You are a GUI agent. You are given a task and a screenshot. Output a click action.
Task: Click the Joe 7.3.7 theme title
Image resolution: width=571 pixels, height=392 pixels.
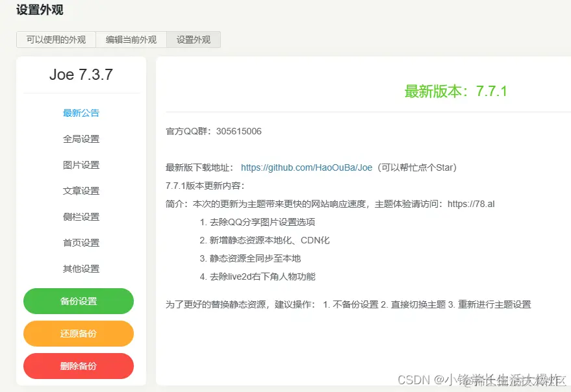point(80,75)
